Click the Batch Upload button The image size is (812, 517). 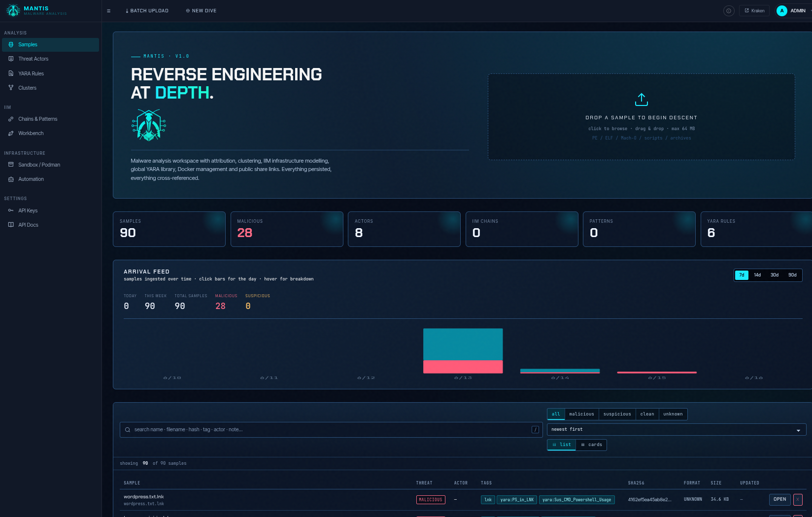(x=147, y=11)
